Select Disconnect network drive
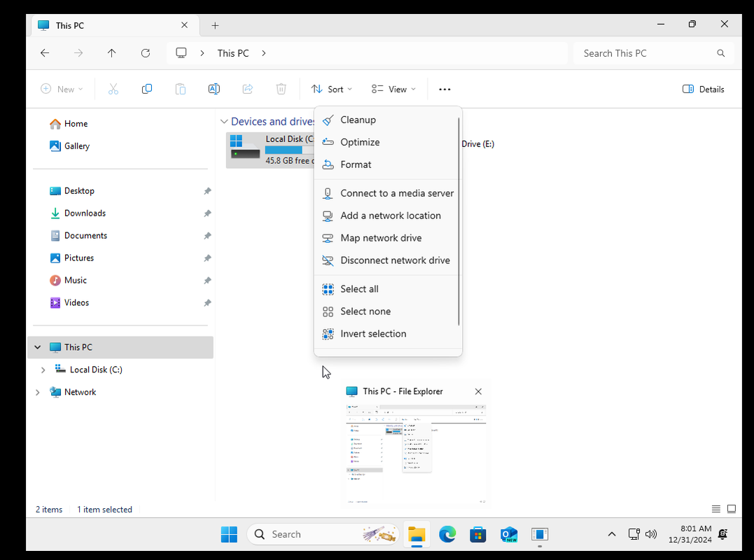 388,260
